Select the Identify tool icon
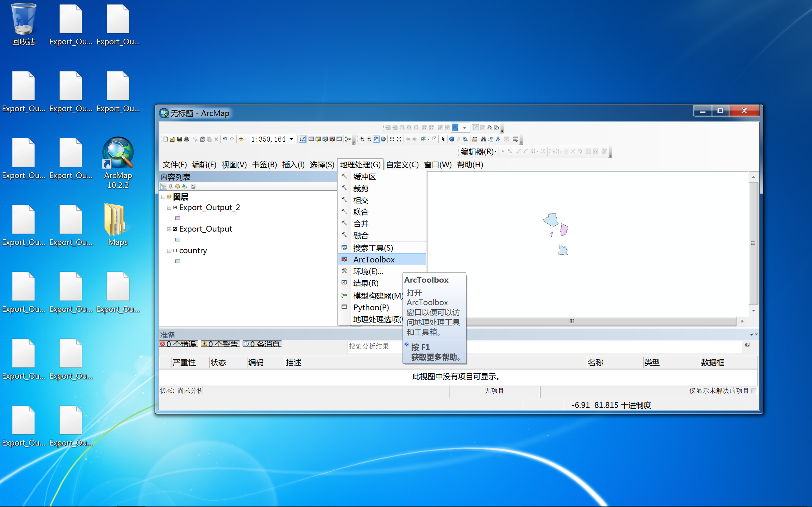812x507 pixels. [452, 139]
